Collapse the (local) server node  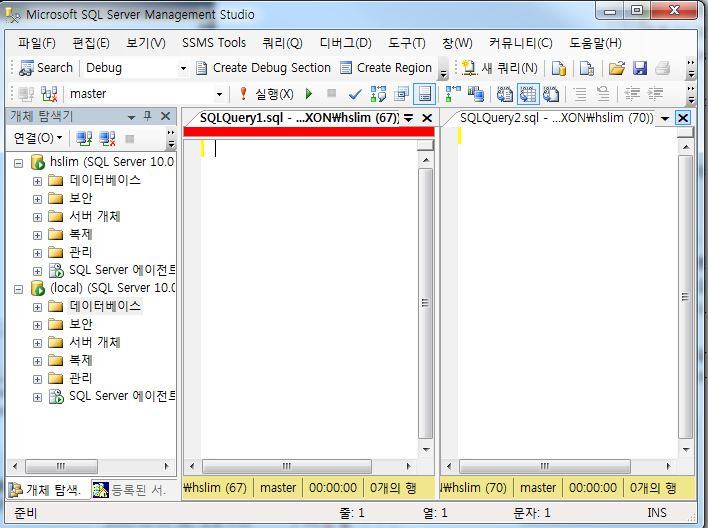click(19, 290)
